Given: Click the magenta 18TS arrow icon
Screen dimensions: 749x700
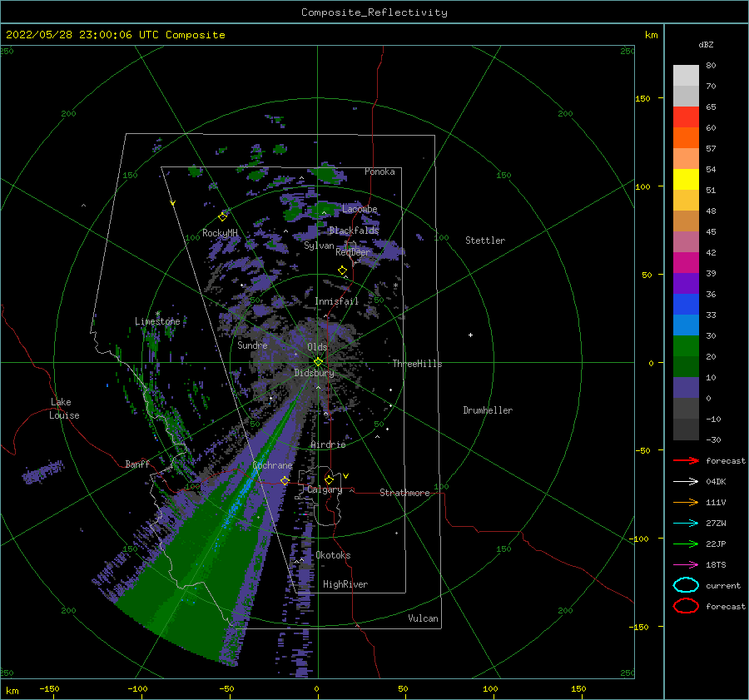Looking at the screenshot, I should tap(686, 565).
